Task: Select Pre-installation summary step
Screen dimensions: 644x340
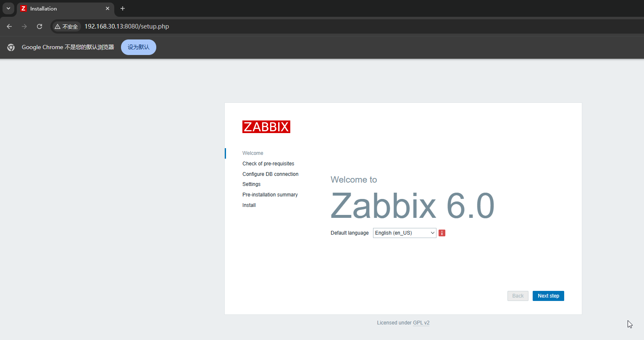Action: 270,195
